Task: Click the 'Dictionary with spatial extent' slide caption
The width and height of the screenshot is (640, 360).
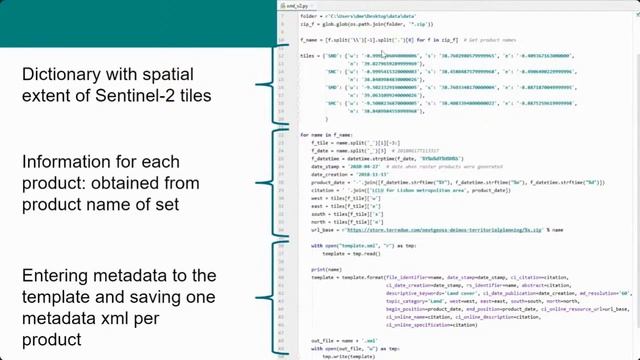Action: coord(117,85)
